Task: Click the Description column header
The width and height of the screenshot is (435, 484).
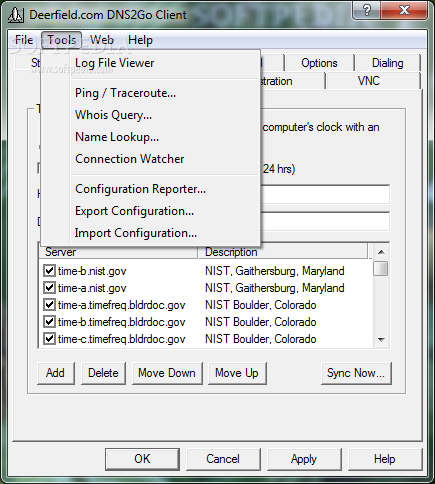Action: (284, 252)
